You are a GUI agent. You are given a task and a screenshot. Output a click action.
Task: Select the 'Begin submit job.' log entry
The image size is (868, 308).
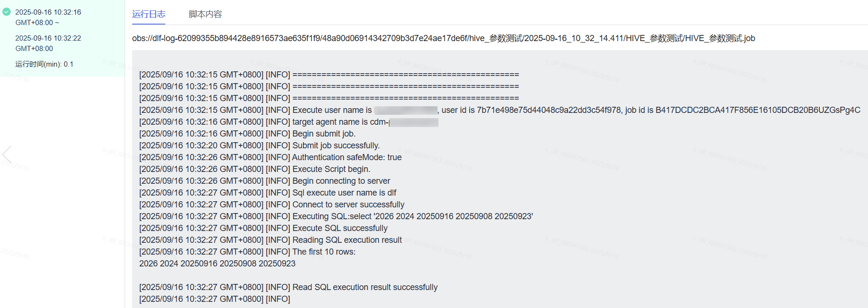click(x=324, y=134)
